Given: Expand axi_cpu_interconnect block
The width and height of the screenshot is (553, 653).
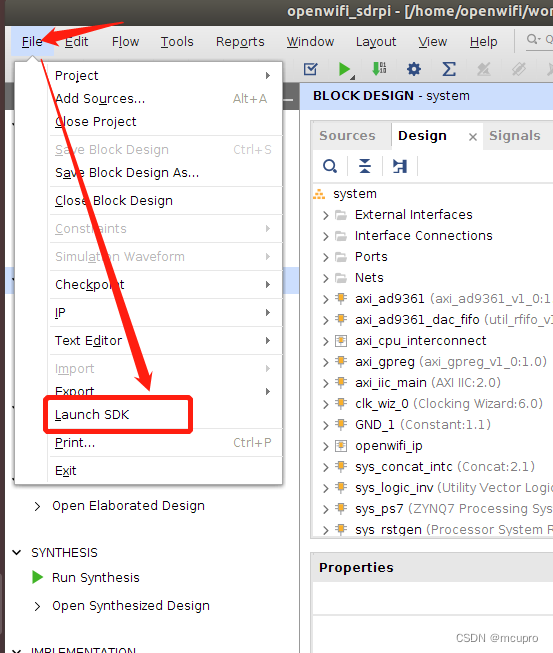Looking at the screenshot, I should tap(326, 341).
